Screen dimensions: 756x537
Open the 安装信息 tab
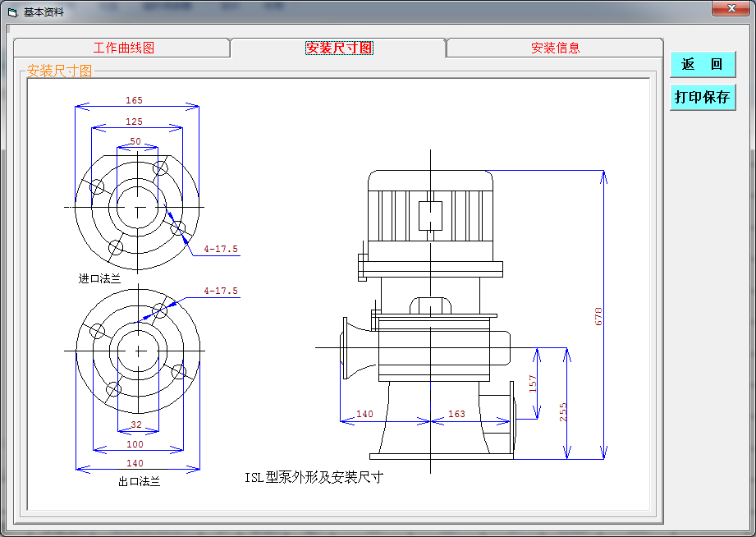pos(555,48)
